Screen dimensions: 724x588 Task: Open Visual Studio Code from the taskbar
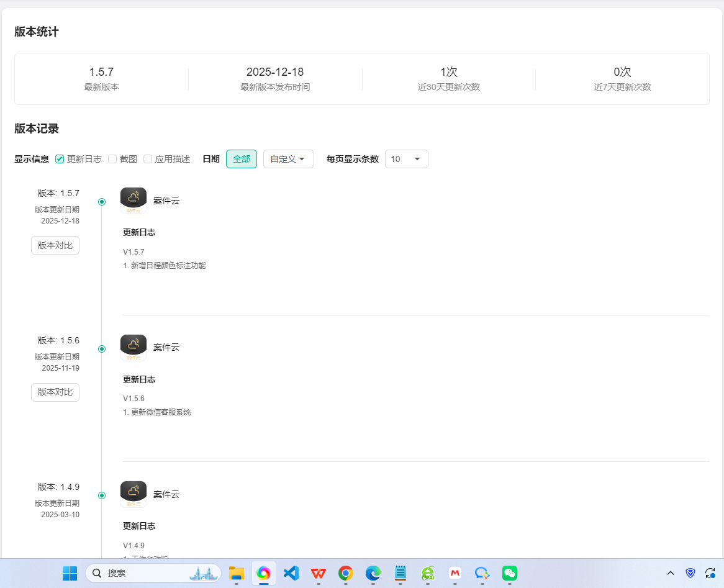click(x=291, y=573)
